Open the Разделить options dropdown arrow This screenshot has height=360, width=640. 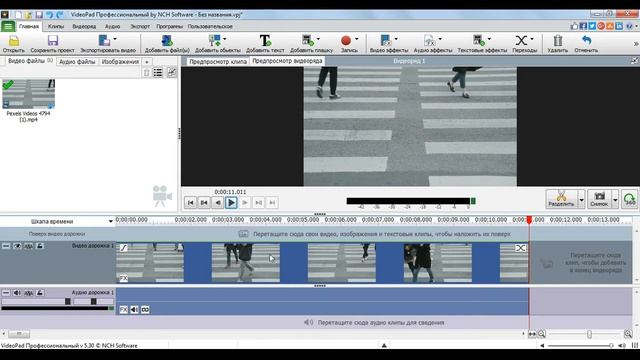(582, 200)
